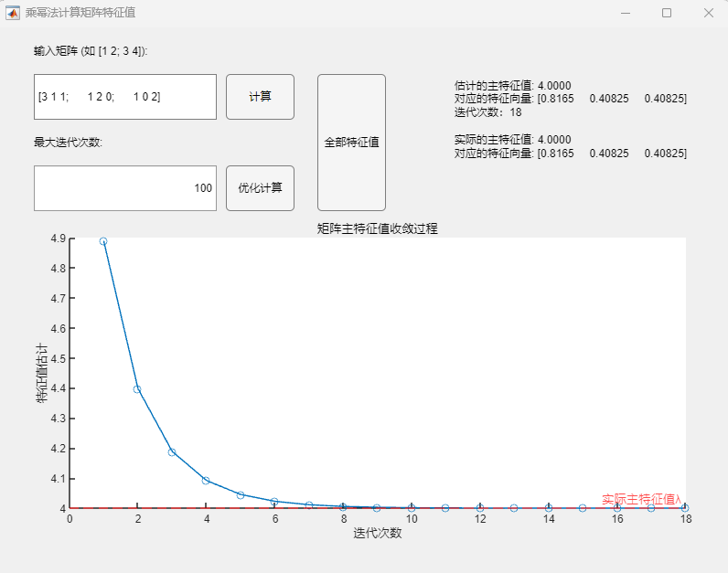Select the last data marker at iteration 18
The height and width of the screenshot is (573, 728).
pos(685,507)
